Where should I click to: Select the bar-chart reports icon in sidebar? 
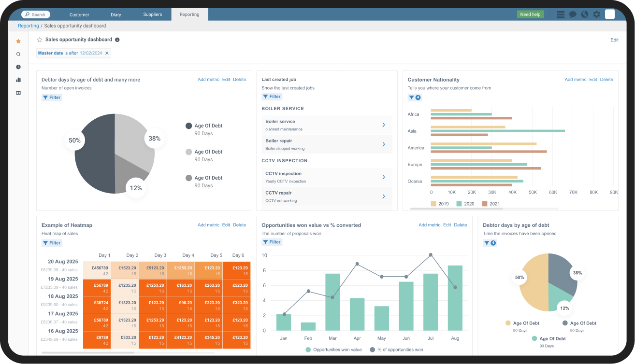point(18,80)
